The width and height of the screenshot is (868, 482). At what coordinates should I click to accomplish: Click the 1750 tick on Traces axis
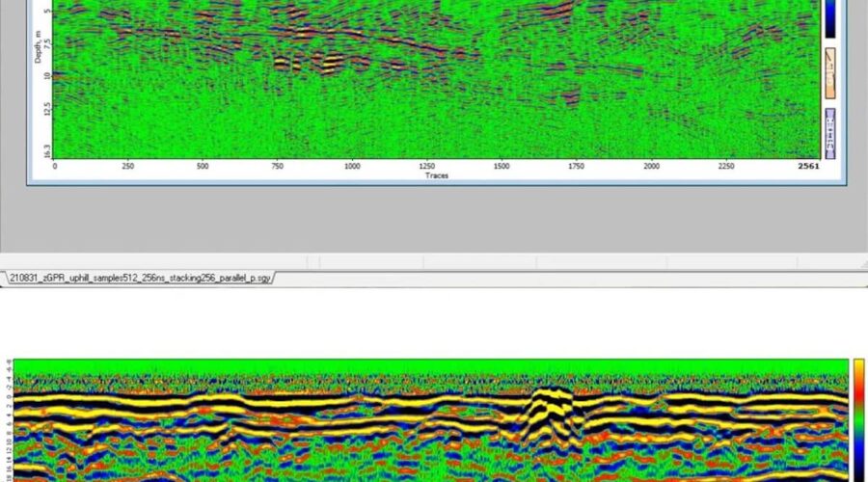click(x=576, y=166)
